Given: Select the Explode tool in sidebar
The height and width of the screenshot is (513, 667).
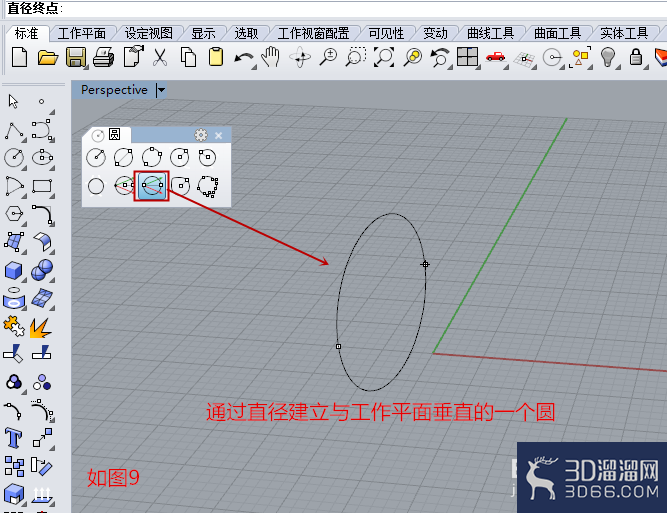Looking at the screenshot, I should click(41, 328).
